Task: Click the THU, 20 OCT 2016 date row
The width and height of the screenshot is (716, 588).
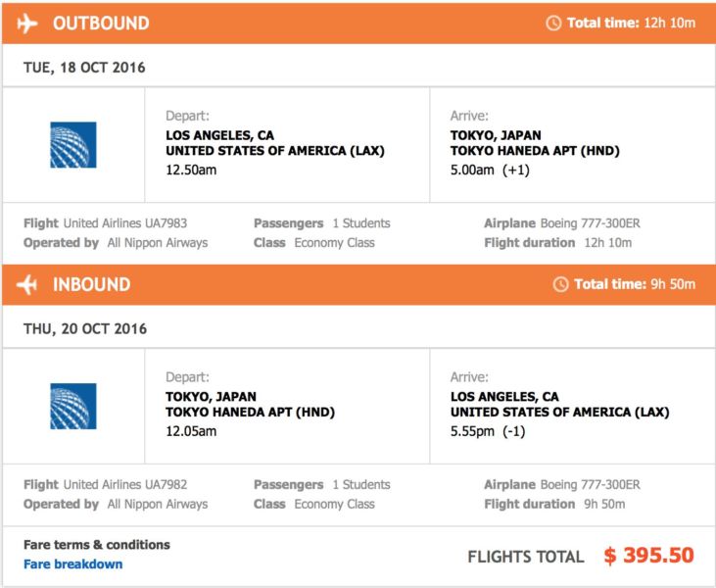Action: click(85, 328)
